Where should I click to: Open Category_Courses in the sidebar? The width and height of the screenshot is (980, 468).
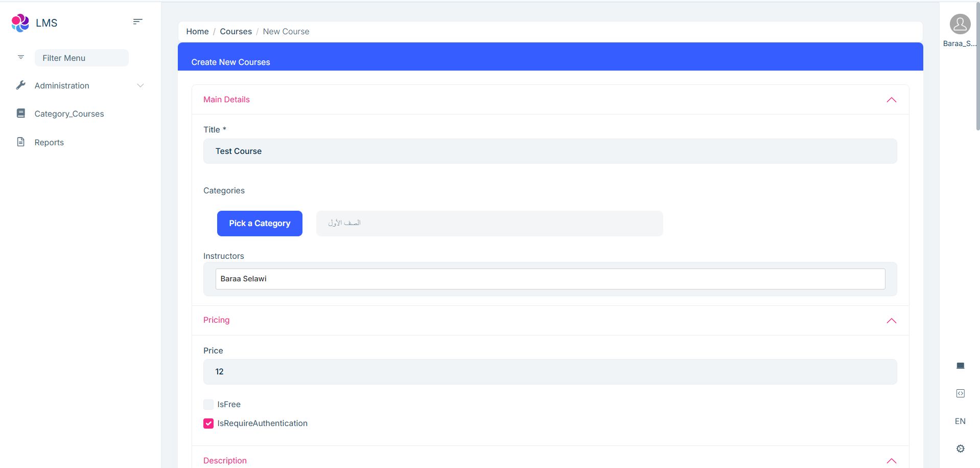click(69, 114)
